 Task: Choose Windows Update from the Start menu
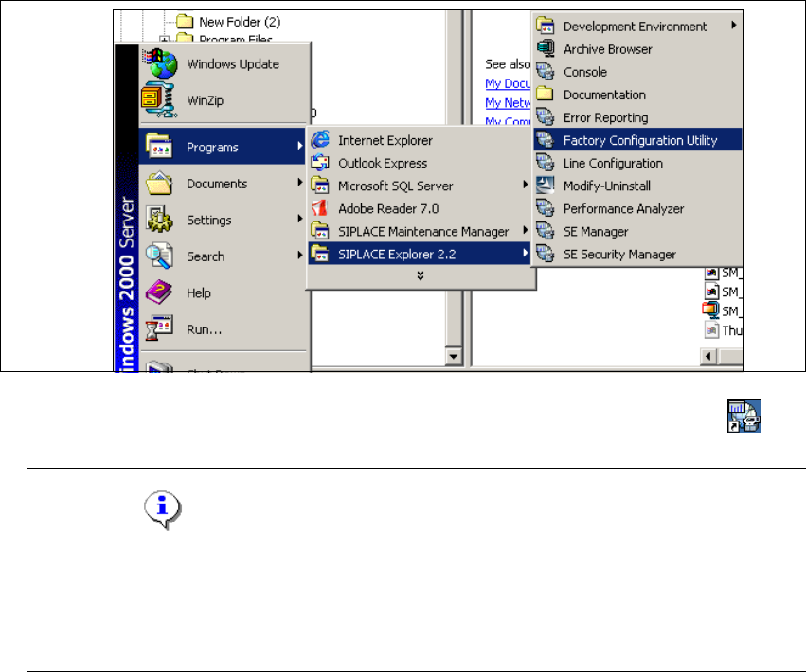[x=224, y=63]
